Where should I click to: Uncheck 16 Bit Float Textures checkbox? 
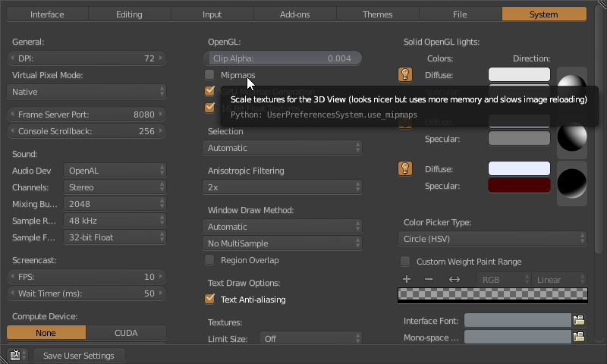[209, 107]
